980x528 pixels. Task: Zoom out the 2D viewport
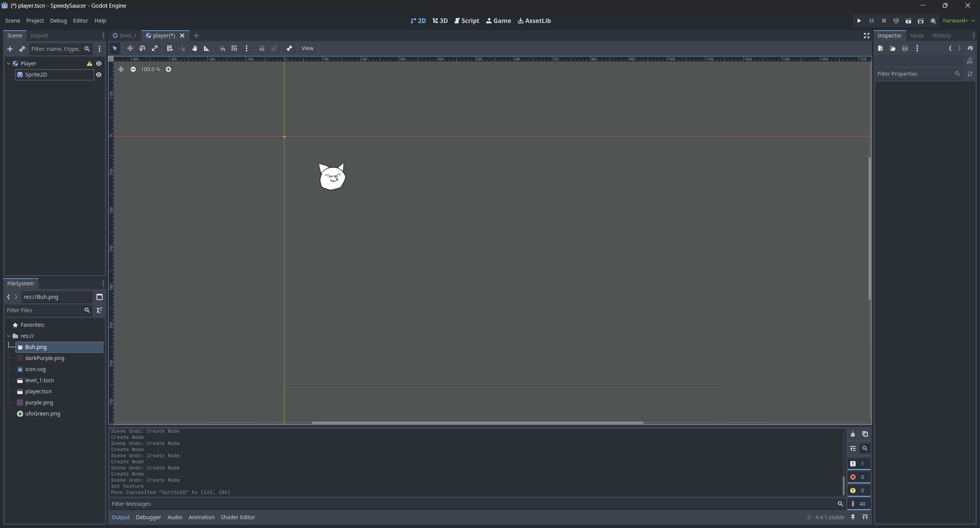(x=133, y=69)
